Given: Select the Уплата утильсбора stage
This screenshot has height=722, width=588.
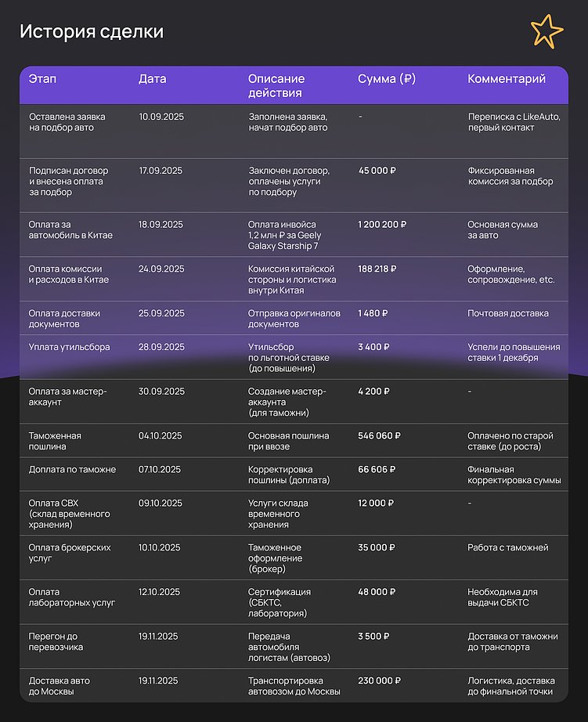Looking at the screenshot, I should 69,347.
